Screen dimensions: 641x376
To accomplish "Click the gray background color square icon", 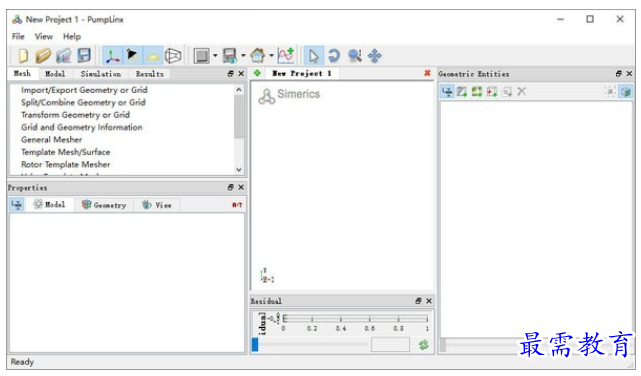I will click(202, 56).
